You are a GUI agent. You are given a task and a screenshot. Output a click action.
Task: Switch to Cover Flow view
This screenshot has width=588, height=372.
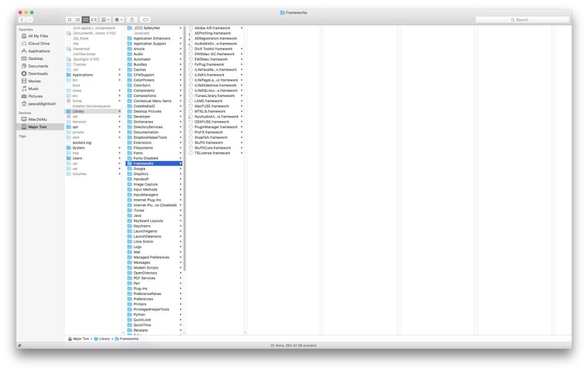point(93,19)
